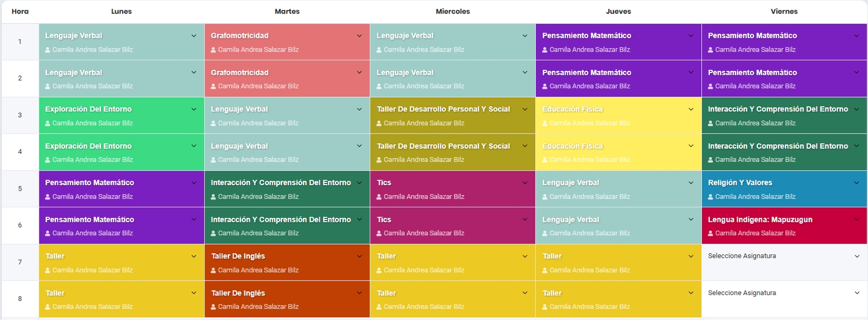Screen dimensions: 868x320
Task: Click teacher icon in Lunes hour 1 cell
Action: [48, 50]
